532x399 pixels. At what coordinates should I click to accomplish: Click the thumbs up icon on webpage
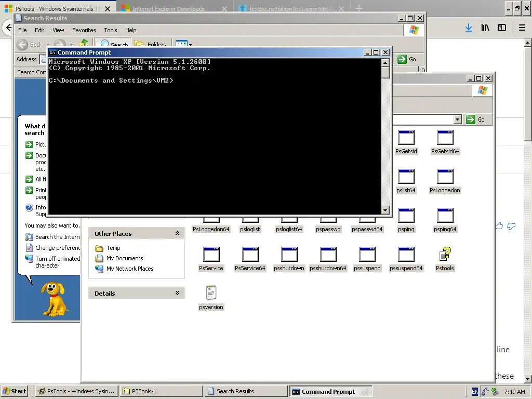pyautogui.click(x=499, y=225)
